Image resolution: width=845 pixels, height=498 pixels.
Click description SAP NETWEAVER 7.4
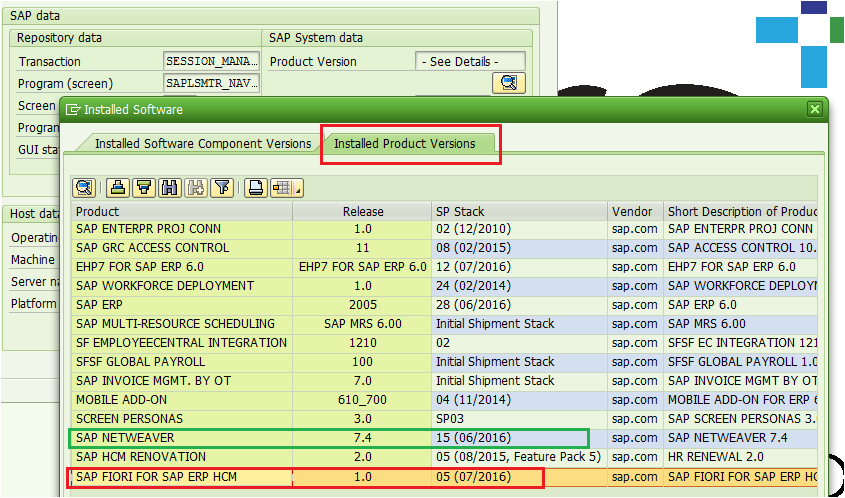pos(741,438)
